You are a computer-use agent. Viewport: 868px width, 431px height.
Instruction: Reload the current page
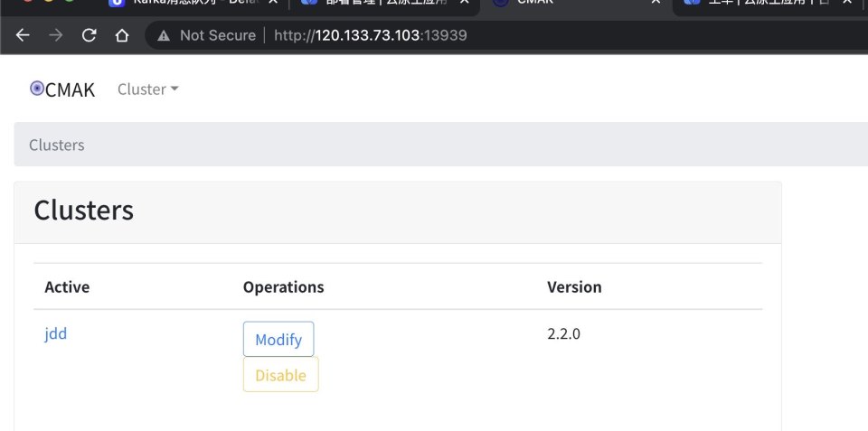tap(89, 35)
